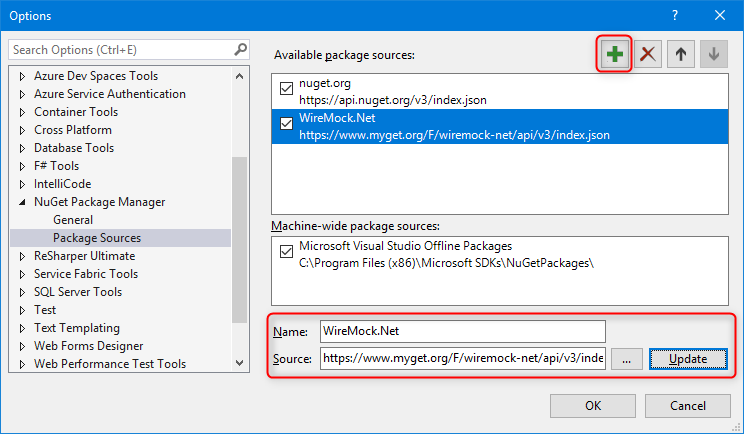Toggle the WireMock.Net source checkbox

(287, 125)
